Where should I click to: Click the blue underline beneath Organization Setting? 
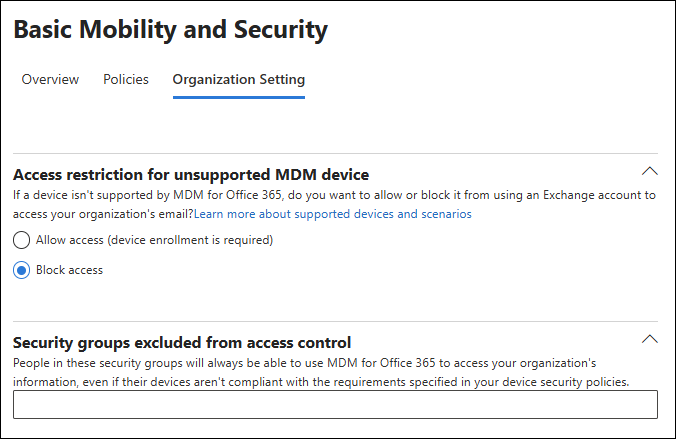tap(239, 97)
